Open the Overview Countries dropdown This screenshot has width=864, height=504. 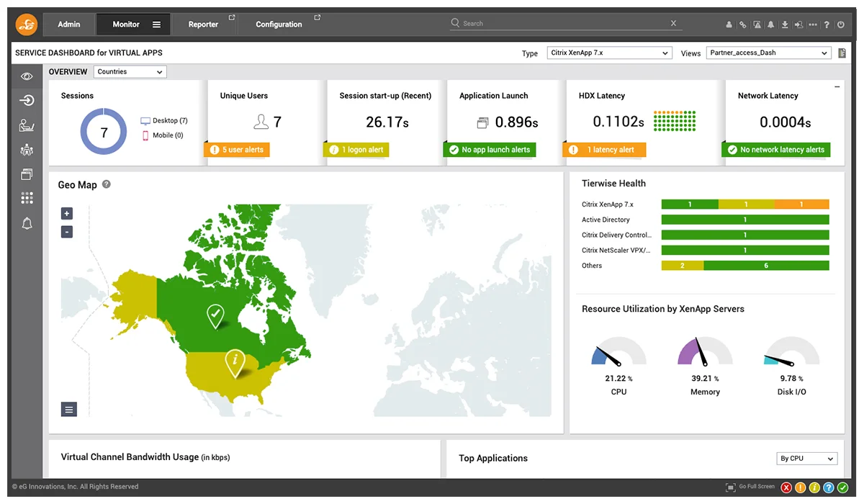tap(130, 71)
